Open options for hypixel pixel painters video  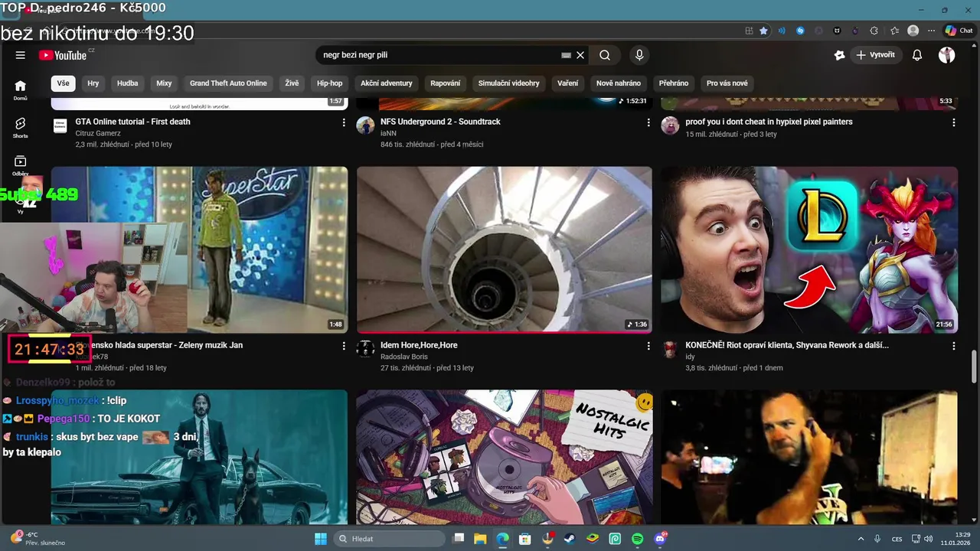point(954,122)
